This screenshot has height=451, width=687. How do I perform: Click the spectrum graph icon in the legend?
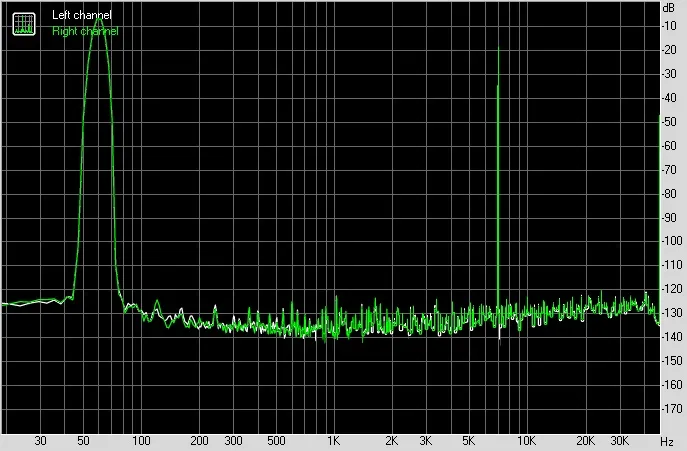24,24
